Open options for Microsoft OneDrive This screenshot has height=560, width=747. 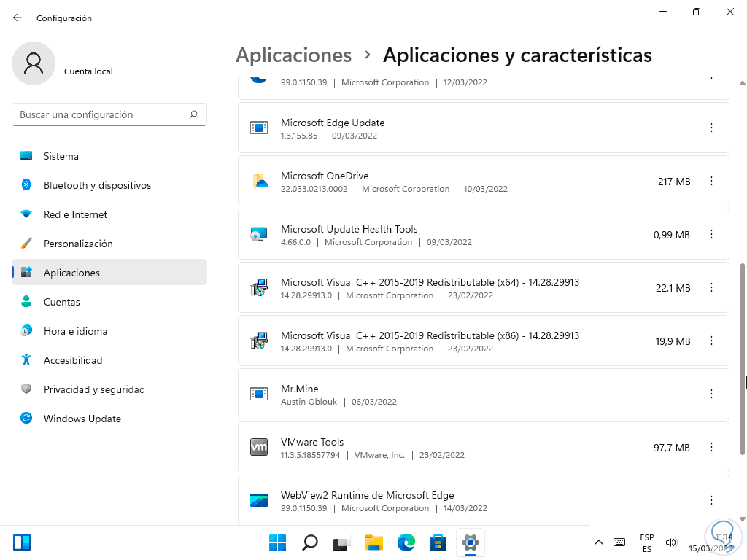point(711,181)
